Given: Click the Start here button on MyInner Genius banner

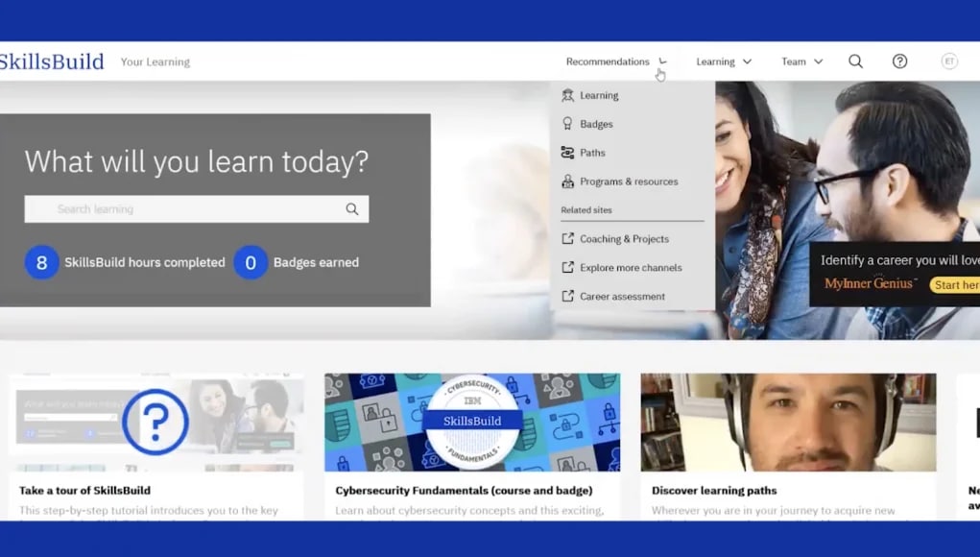Looking at the screenshot, I should point(955,285).
